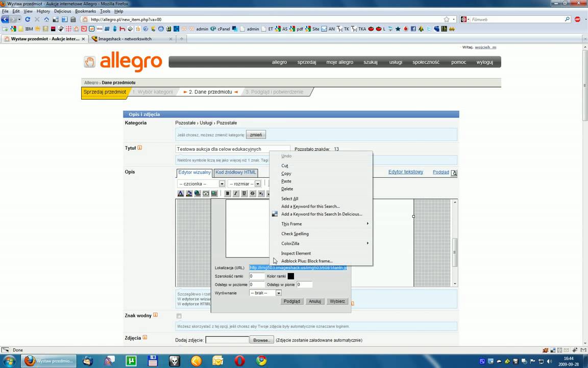Open the URL bar history dropdown arrow

454,19
